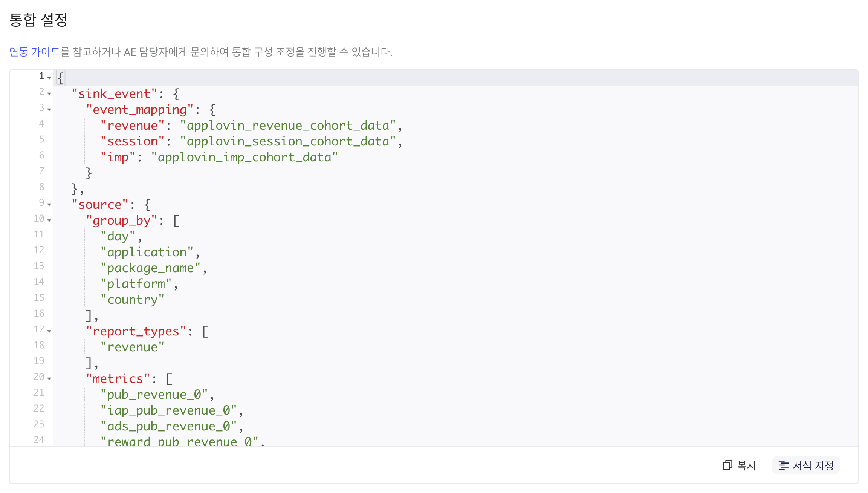This screenshot has height=493, width=868.
Task: Click the 통합 설정 heading
Action: click(x=38, y=20)
